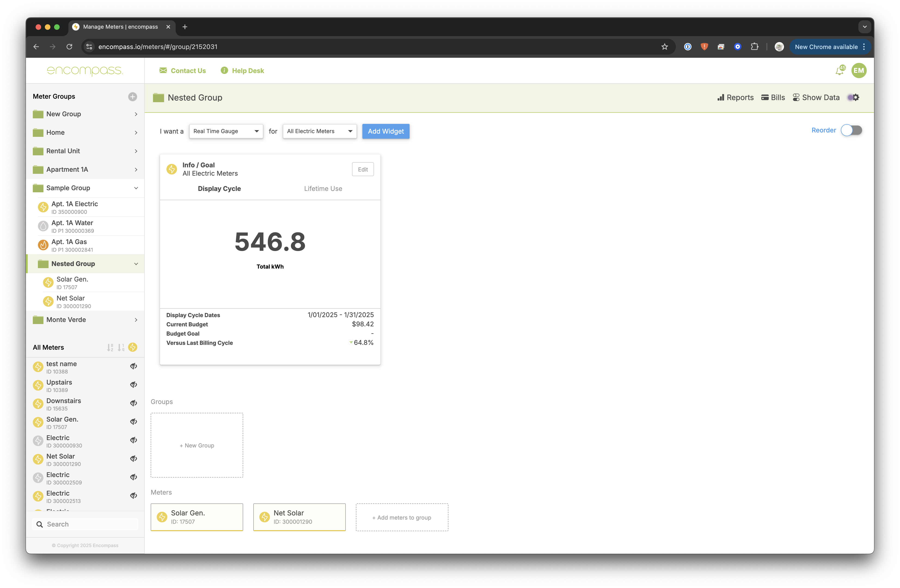Click the electric filter icon beside All Meters
This screenshot has height=588, width=900.
pyautogui.click(x=133, y=347)
